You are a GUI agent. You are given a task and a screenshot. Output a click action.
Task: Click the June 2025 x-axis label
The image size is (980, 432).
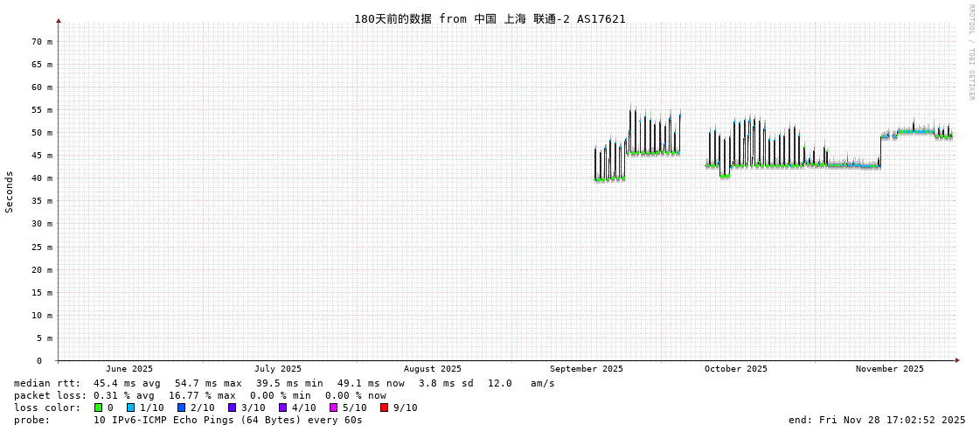[129, 369]
